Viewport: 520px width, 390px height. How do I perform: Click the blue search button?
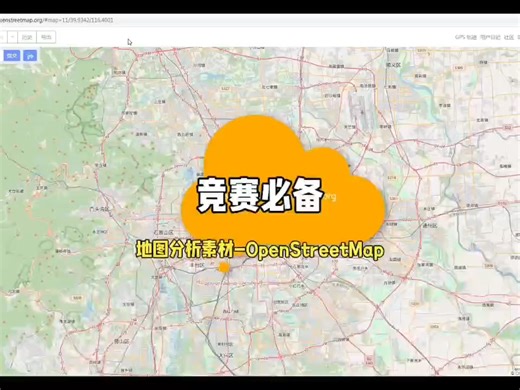pyautogui.click(x=12, y=56)
